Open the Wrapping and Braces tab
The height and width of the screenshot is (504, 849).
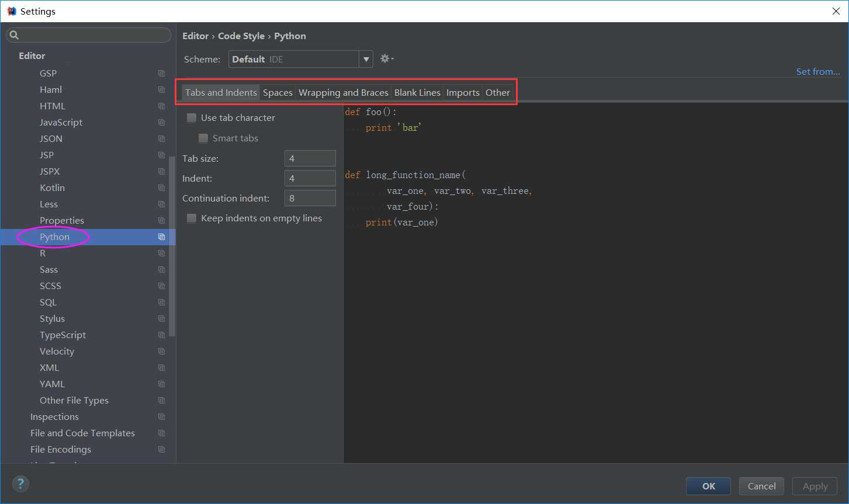[x=344, y=92]
